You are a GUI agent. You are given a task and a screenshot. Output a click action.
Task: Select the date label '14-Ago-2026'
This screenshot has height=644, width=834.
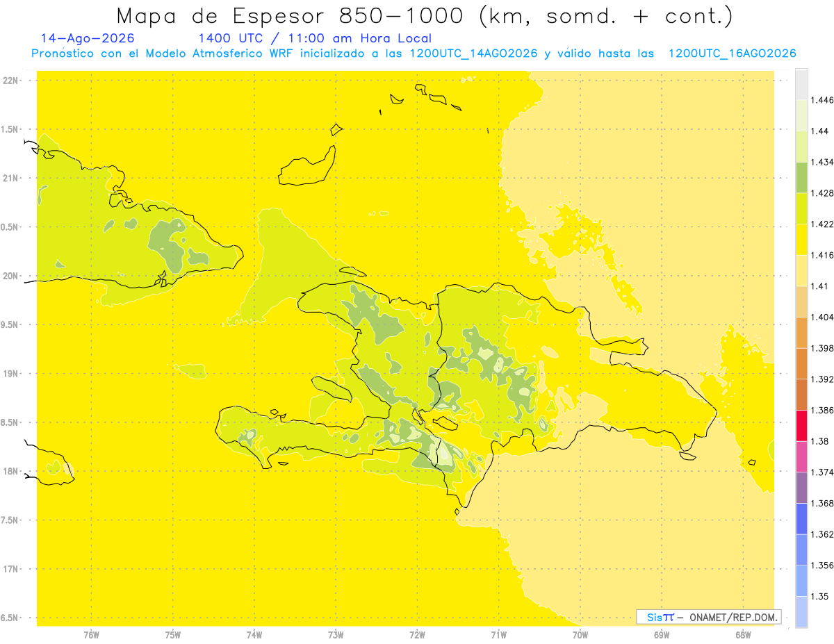tap(88, 39)
